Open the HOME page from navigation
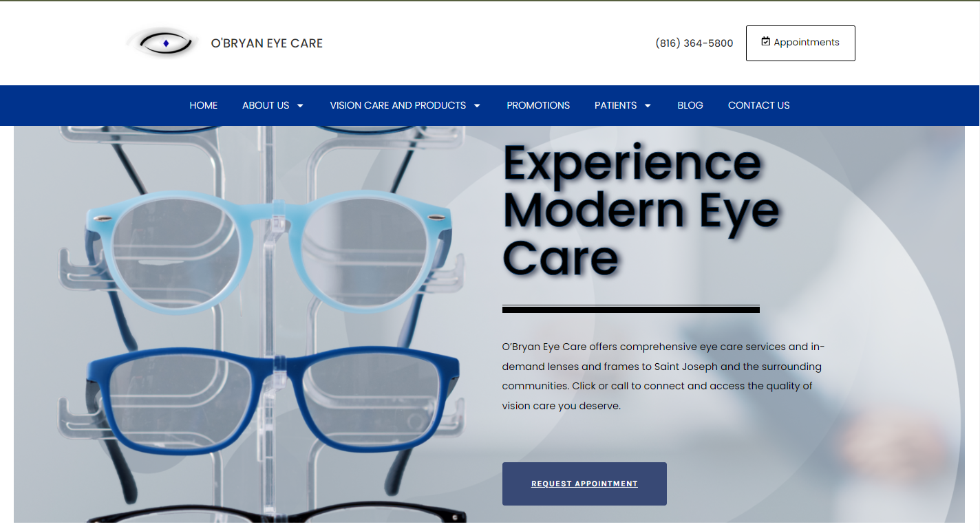 coord(203,105)
